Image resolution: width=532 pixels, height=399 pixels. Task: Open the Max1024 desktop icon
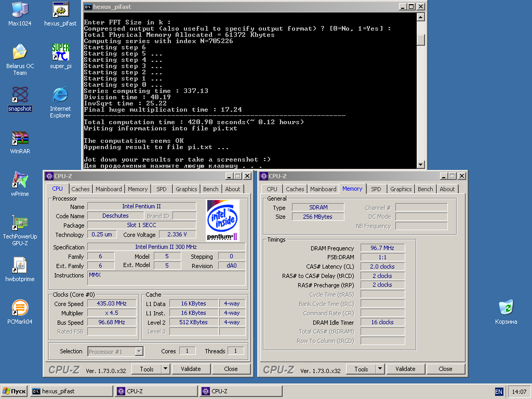point(20,14)
